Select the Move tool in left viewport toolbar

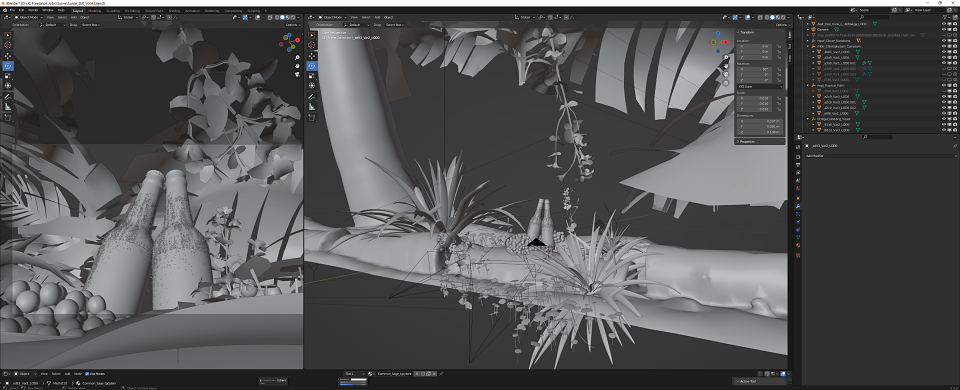(8, 56)
